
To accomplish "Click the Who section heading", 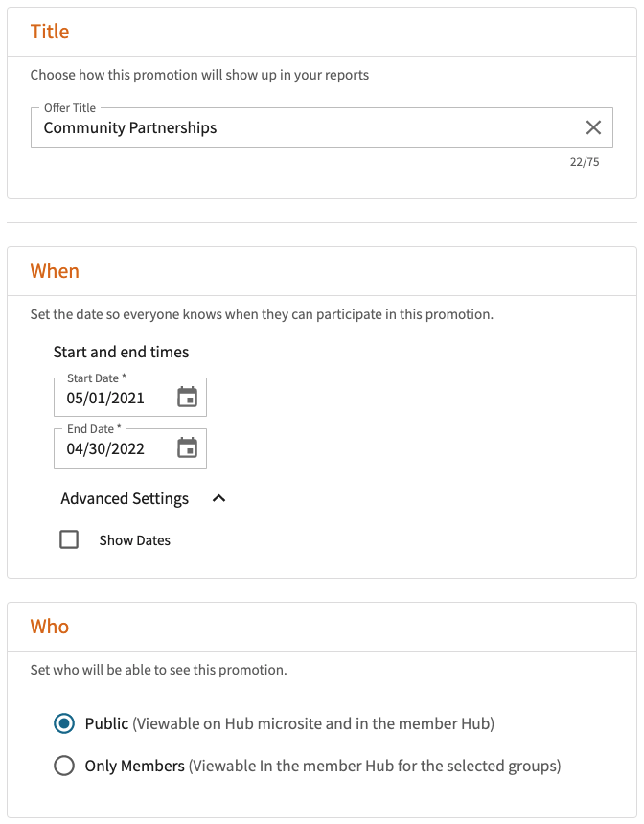I will [50, 627].
